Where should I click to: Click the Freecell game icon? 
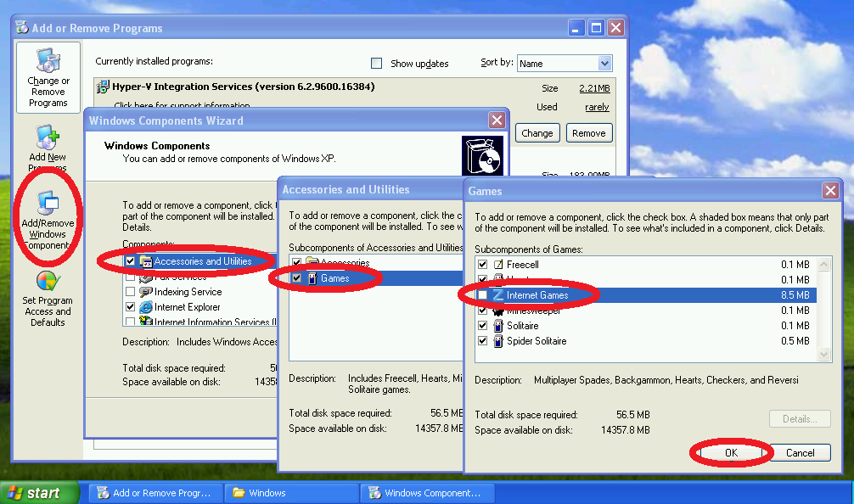point(498,265)
